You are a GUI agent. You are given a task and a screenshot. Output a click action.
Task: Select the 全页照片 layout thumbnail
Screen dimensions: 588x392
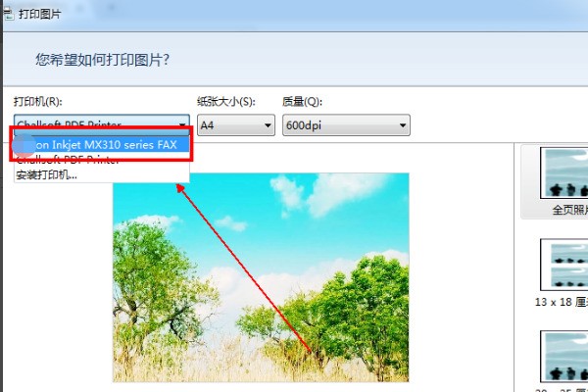[x=564, y=172]
